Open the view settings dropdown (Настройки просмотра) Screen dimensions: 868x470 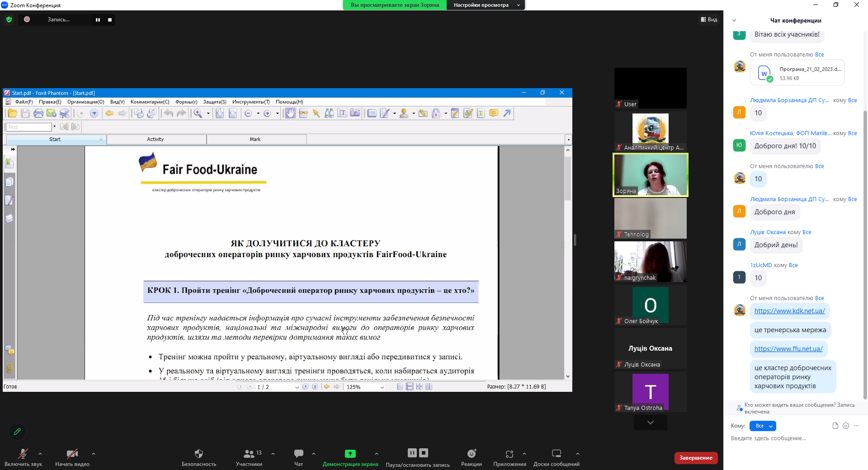pos(486,5)
